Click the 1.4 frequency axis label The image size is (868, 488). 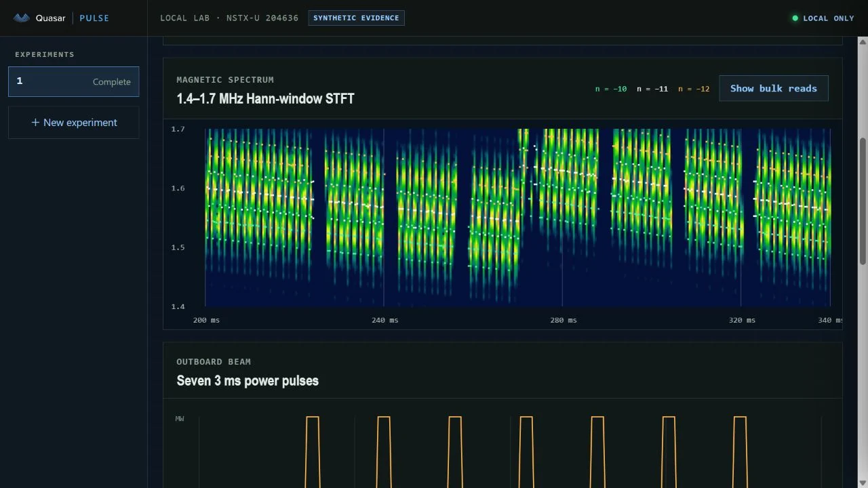pyautogui.click(x=178, y=307)
